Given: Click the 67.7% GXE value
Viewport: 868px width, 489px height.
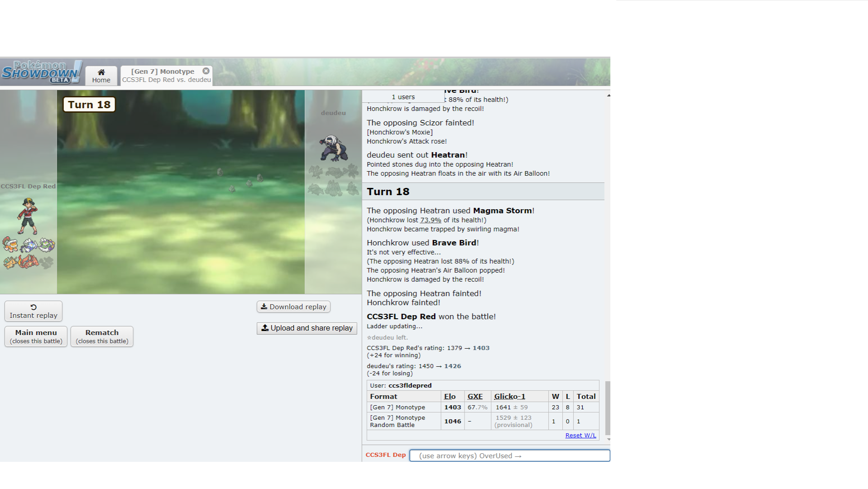Looking at the screenshot, I should pos(477,407).
